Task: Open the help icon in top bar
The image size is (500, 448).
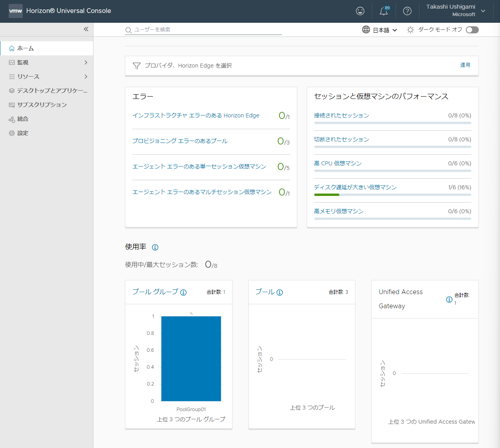Action: pos(407,11)
